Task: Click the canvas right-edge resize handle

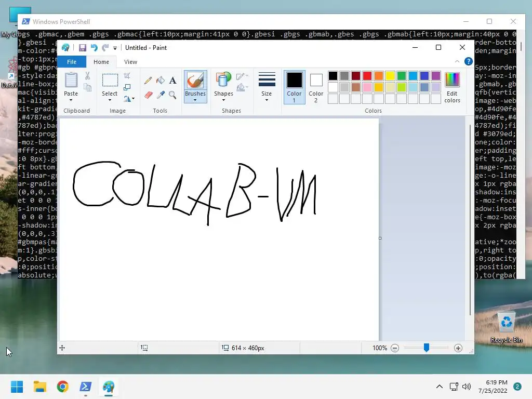Action: tap(380, 238)
